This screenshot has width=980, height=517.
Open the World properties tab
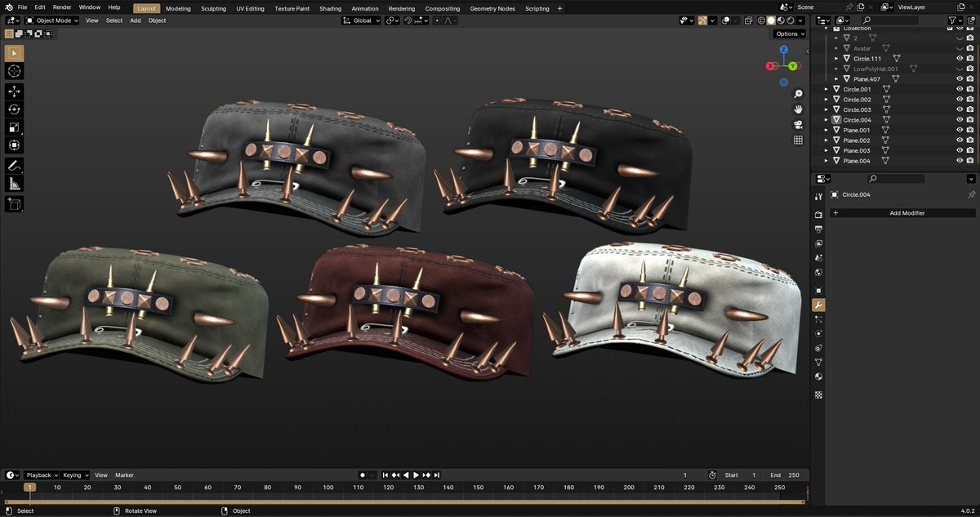818,273
